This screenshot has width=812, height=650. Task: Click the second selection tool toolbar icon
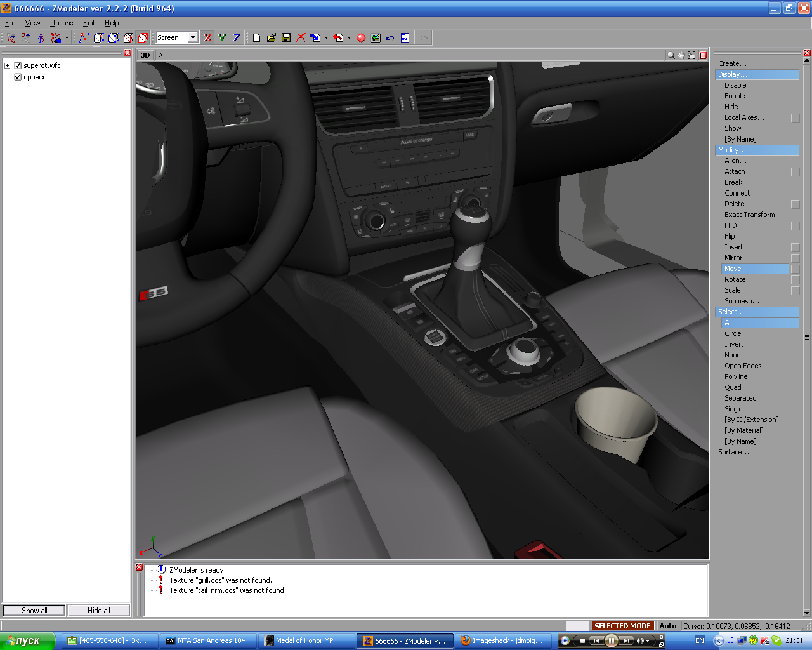tap(26, 38)
